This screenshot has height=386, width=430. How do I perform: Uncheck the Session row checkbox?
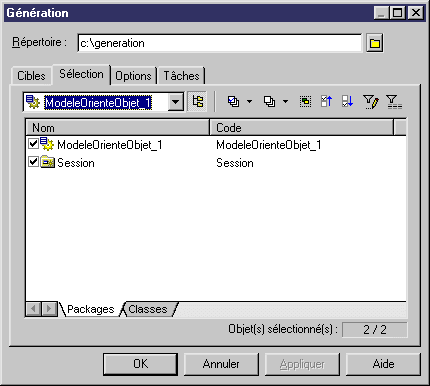point(33,162)
